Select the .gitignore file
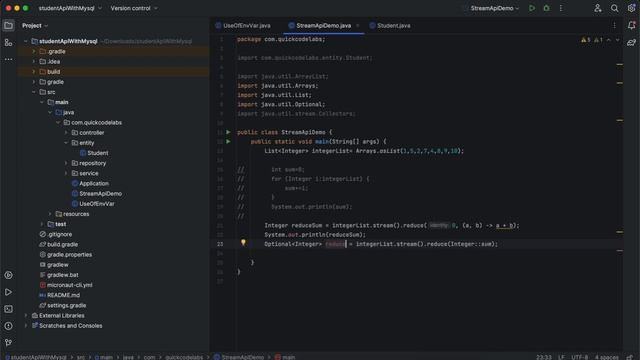 click(x=56, y=234)
